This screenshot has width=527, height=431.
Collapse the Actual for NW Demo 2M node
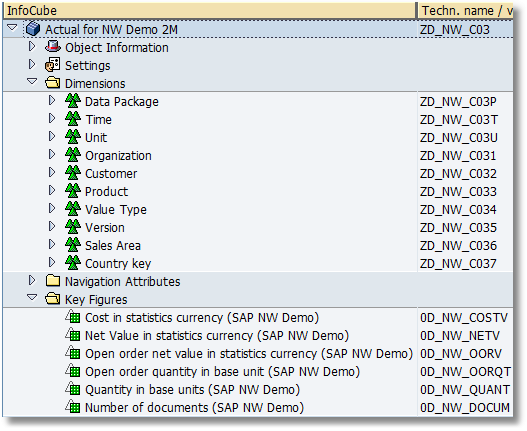click(12, 28)
